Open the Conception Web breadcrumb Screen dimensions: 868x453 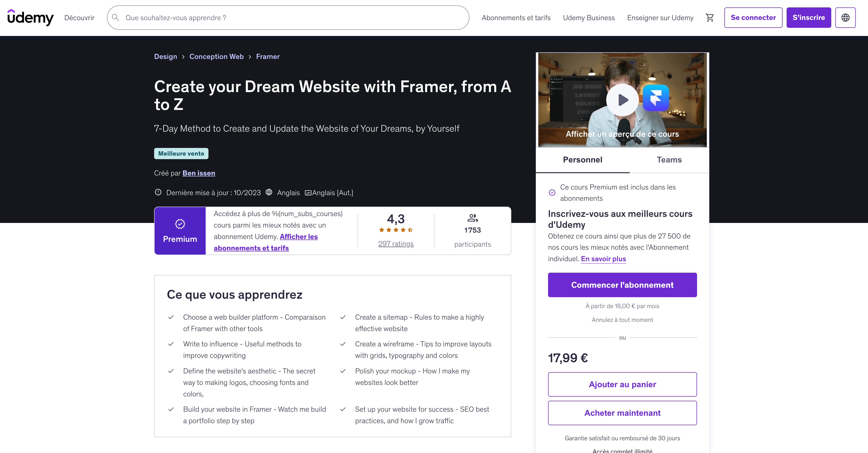(x=216, y=57)
